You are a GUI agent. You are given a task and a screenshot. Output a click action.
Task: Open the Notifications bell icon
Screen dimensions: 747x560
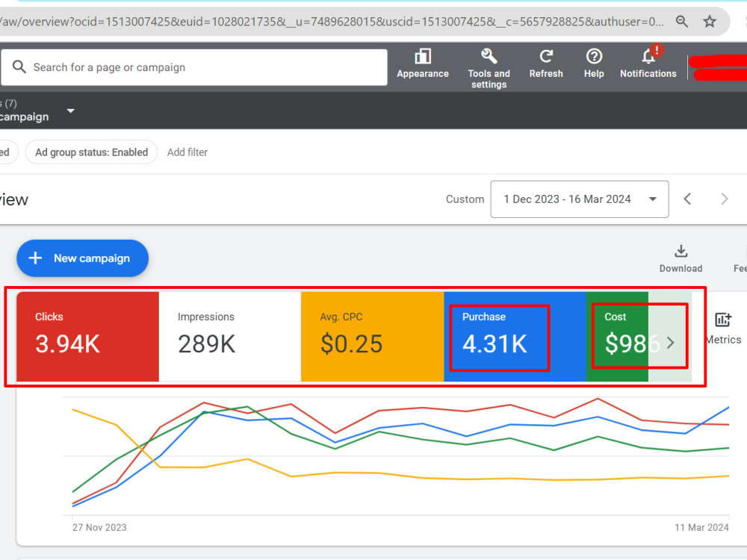pyautogui.click(x=648, y=57)
